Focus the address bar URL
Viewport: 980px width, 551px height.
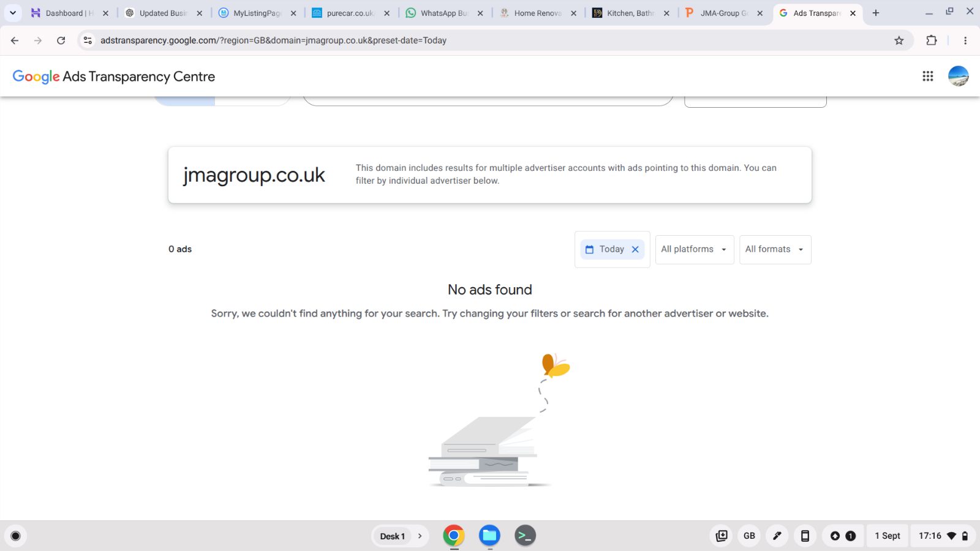click(273, 40)
